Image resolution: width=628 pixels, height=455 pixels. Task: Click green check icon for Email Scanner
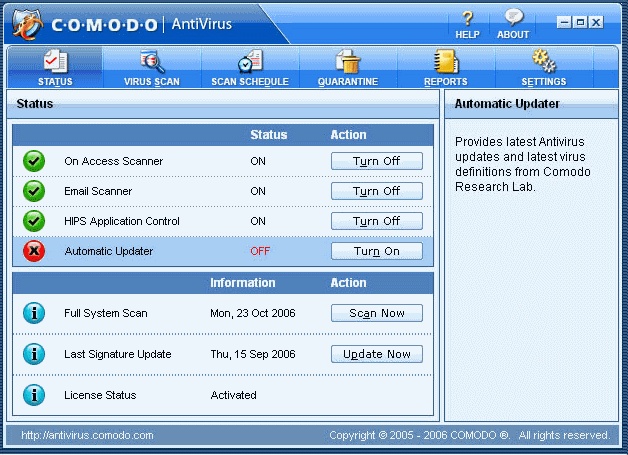(x=34, y=191)
